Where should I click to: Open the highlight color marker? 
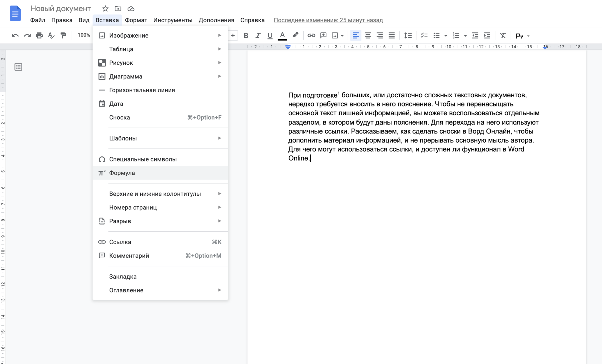pos(295,35)
